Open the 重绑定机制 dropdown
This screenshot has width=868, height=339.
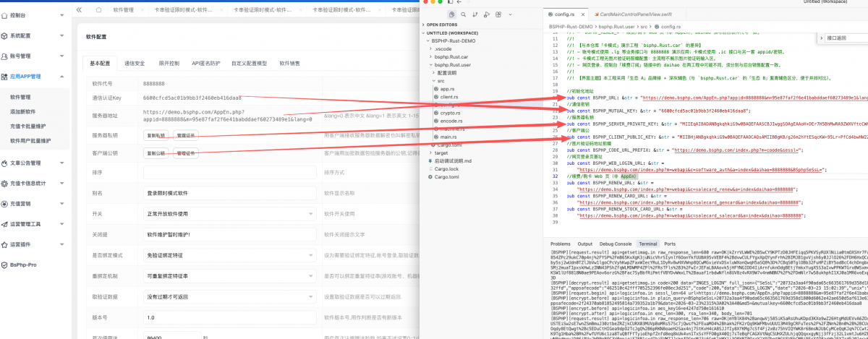pyautogui.click(x=229, y=276)
